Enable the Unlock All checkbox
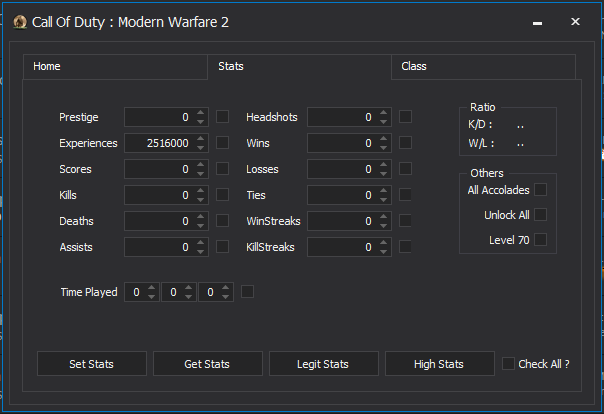Screen dimensions: 604x414 coord(540,215)
